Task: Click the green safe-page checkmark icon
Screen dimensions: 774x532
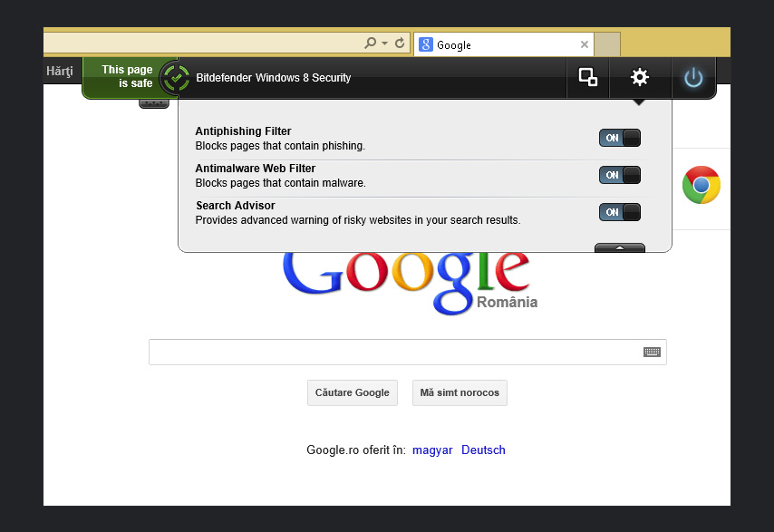Action: (176, 77)
